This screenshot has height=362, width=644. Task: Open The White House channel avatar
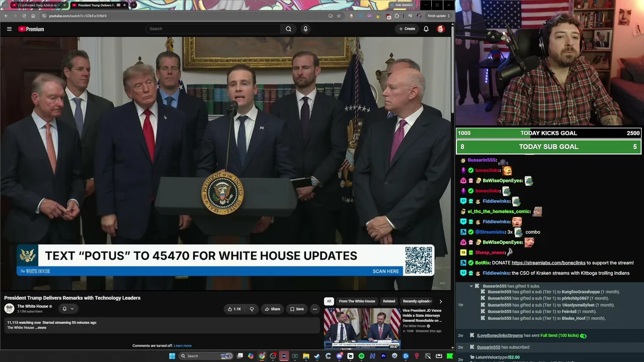click(x=9, y=309)
